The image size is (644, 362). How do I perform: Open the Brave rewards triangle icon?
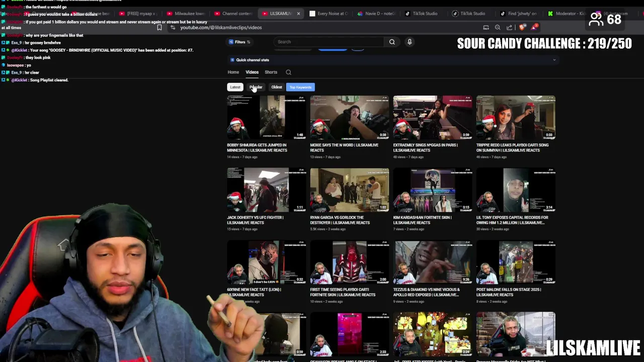(534, 27)
